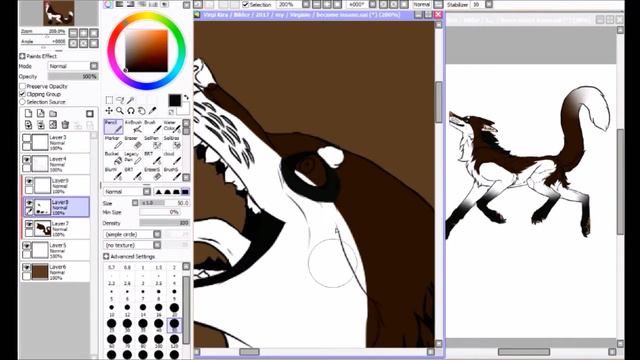
Task: Show the RGB slider panel tab
Action: click(120, 4)
